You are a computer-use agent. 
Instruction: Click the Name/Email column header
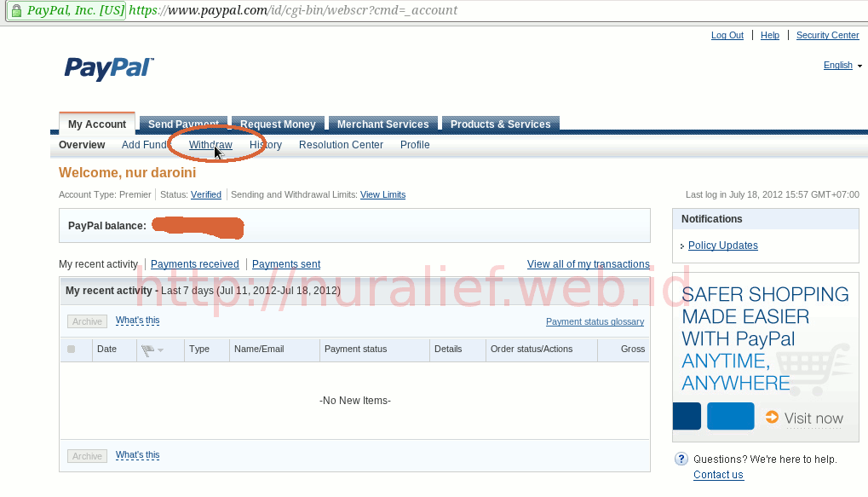pyautogui.click(x=259, y=349)
